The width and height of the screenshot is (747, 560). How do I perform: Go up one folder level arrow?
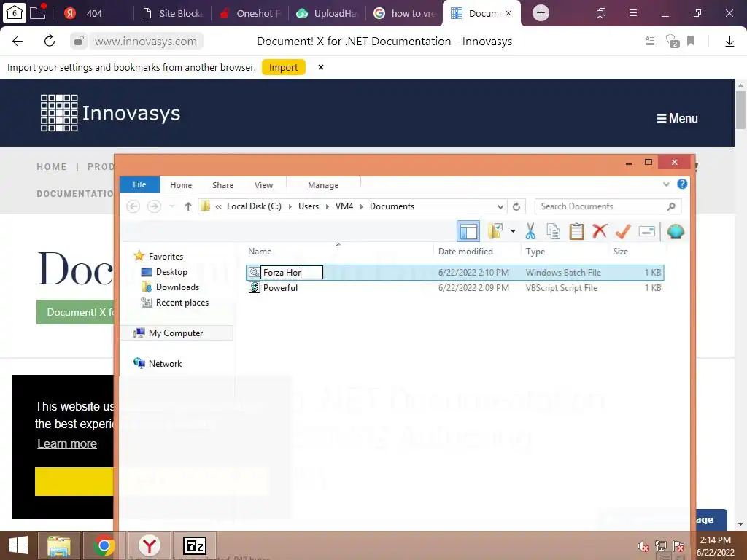[188, 206]
